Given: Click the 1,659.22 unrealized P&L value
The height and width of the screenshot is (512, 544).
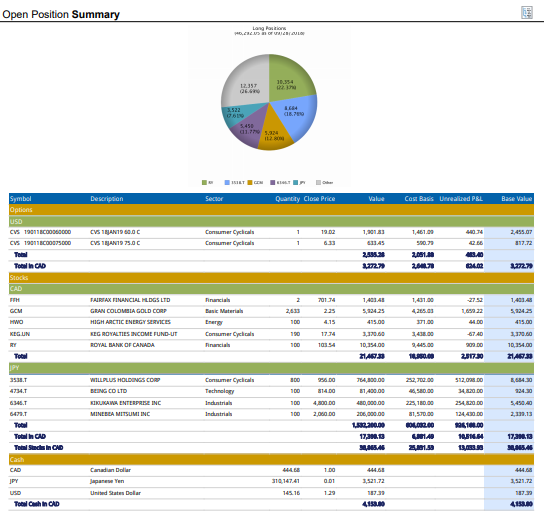Looking at the screenshot, I should tap(472, 311).
